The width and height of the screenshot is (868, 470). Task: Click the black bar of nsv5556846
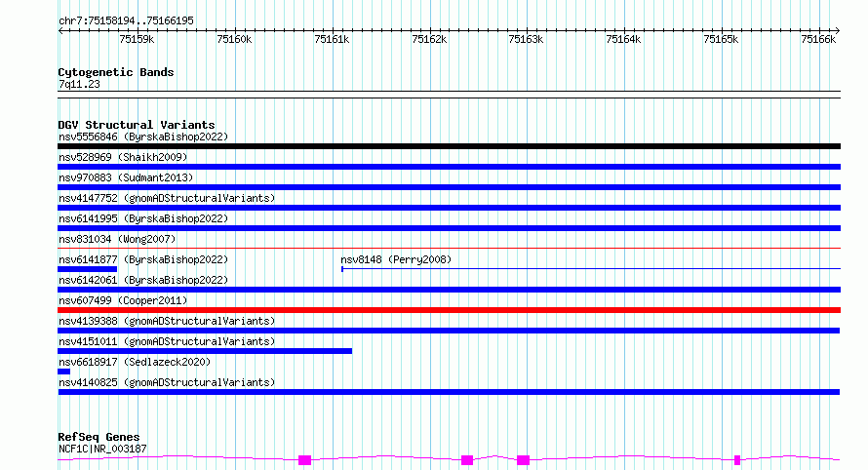coord(449,146)
